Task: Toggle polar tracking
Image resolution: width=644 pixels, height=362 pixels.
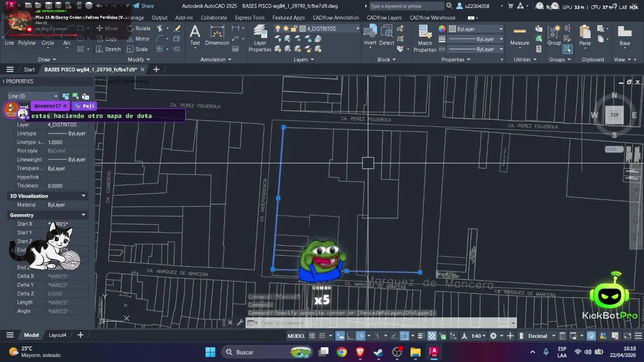Action: point(361,336)
